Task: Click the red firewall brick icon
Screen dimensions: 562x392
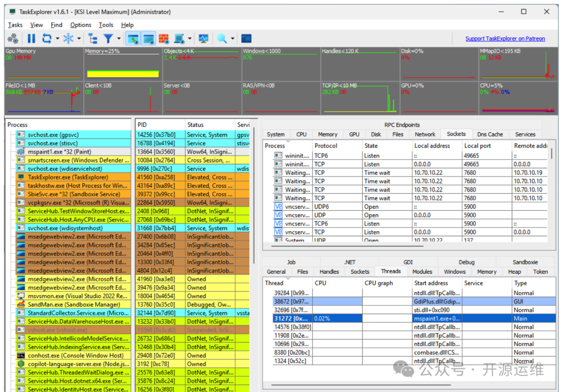Action: (x=163, y=39)
